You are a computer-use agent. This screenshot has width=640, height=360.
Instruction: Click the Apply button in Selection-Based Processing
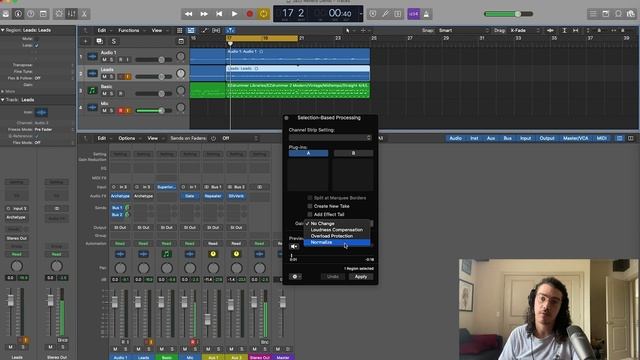tap(361, 277)
